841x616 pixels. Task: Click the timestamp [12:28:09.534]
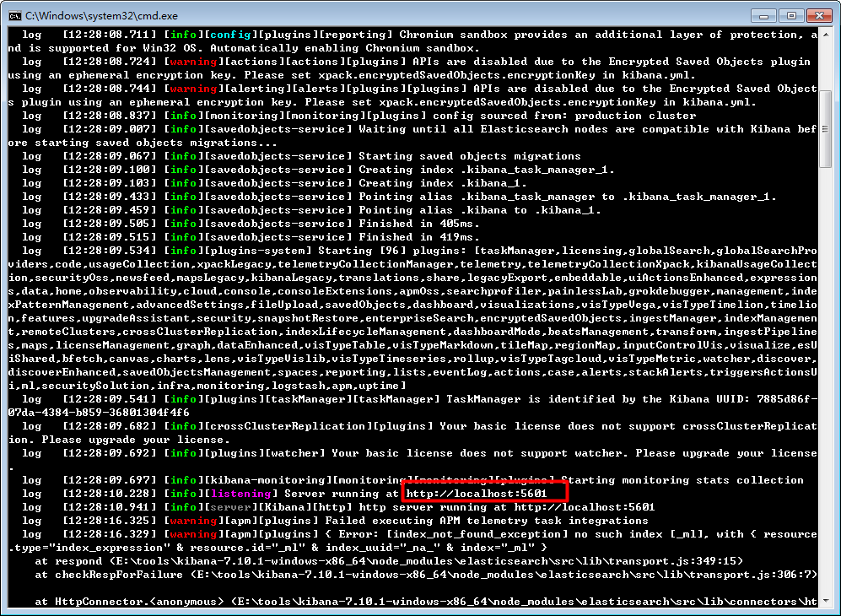110,251
